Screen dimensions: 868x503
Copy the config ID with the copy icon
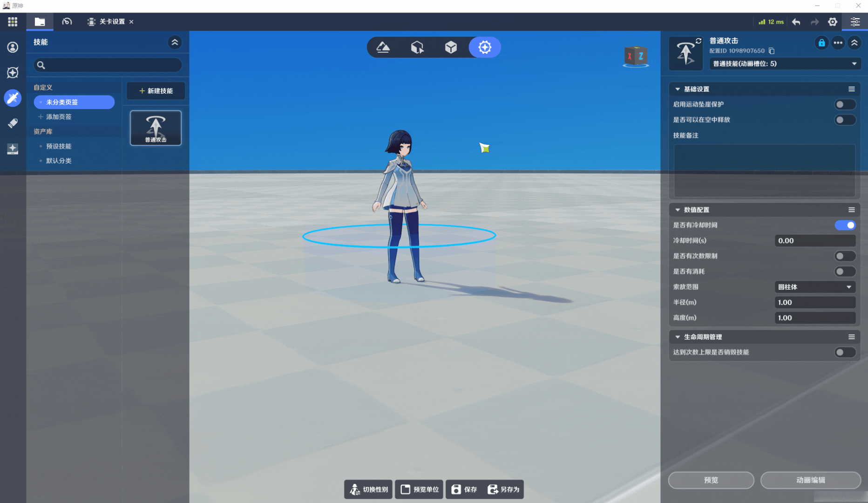pos(772,51)
